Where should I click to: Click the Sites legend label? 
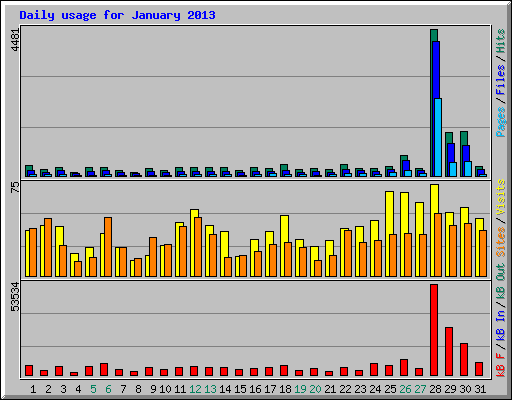[501, 242]
